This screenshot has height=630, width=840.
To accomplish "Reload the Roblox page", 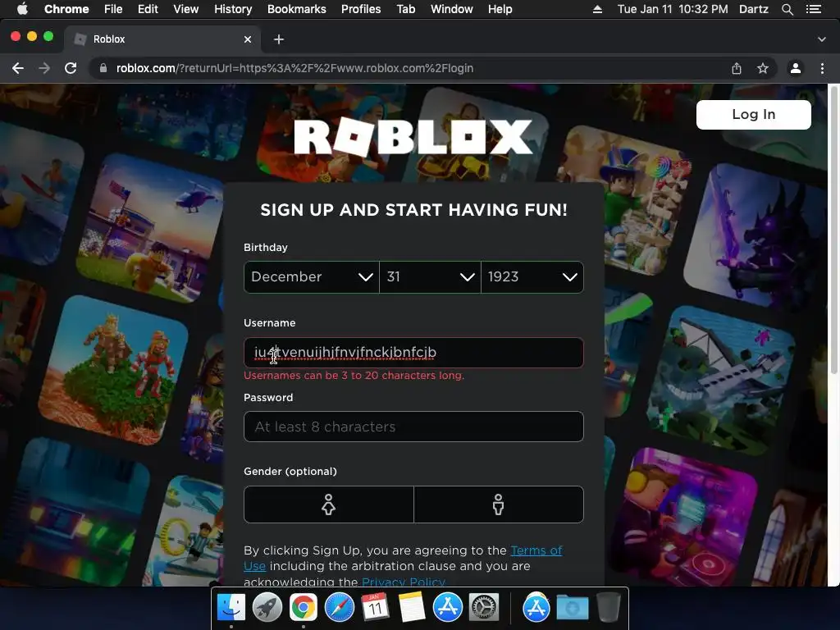I will [x=71, y=68].
